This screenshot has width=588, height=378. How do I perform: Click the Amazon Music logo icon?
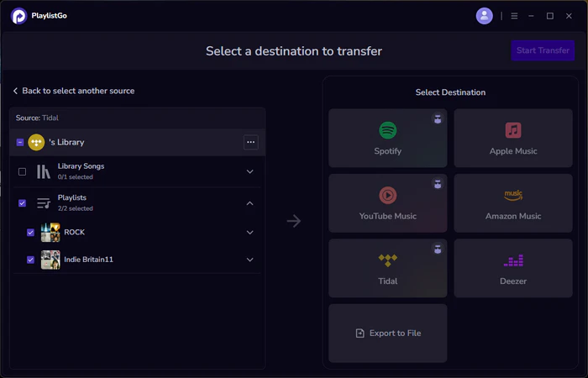click(513, 196)
